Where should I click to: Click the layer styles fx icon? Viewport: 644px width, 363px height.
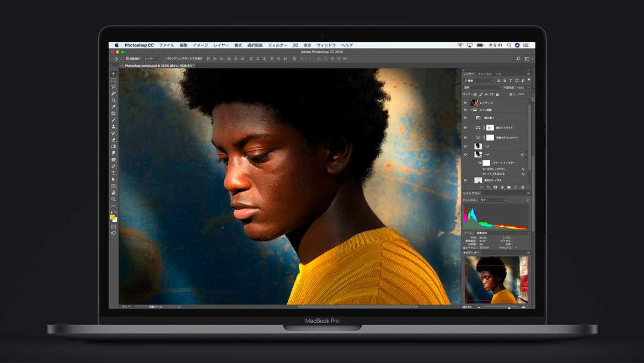coord(489,187)
